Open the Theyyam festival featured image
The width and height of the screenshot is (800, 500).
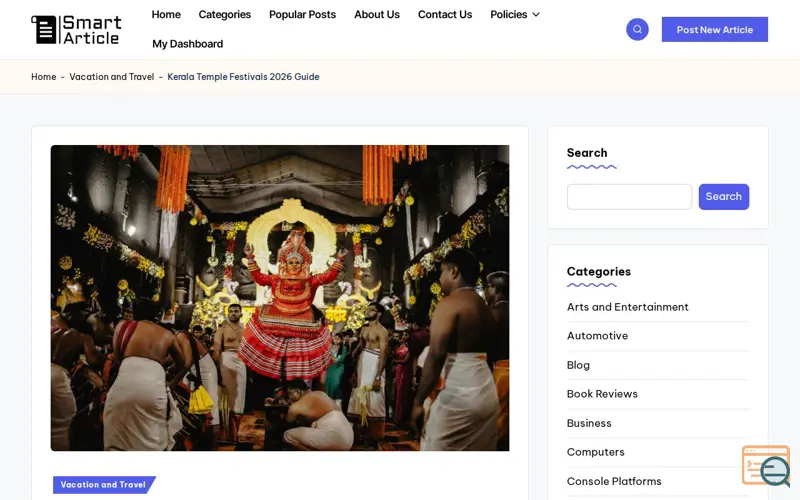click(x=280, y=298)
